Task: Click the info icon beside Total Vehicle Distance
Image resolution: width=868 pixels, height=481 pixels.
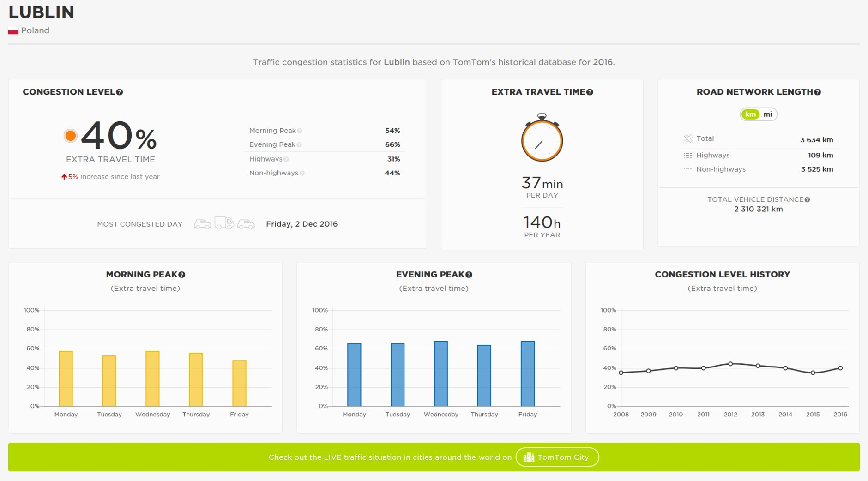Action: [x=807, y=200]
